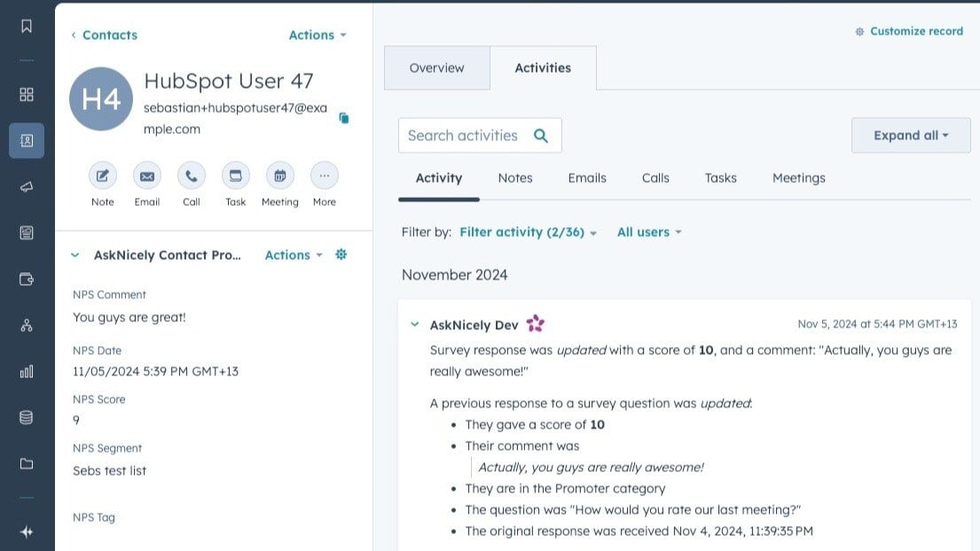Click the Search activities input field
Viewport: 980px width, 551px height.
[464, 136]
